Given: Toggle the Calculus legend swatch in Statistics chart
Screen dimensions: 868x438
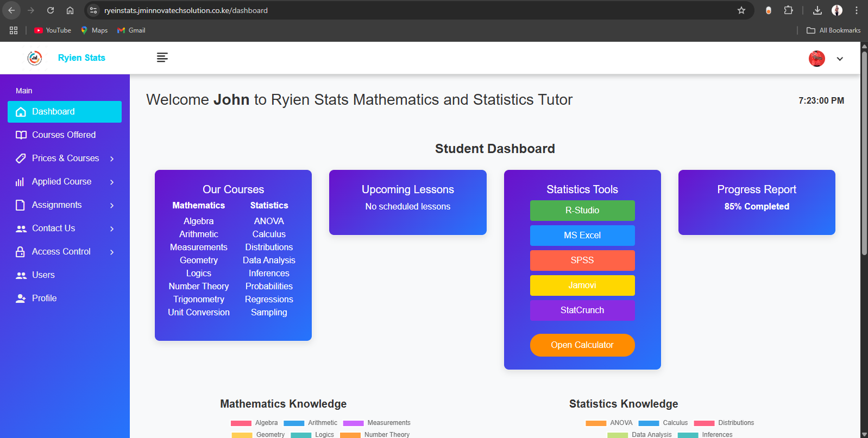Looking at the screenshot, I should click(649, 423).
